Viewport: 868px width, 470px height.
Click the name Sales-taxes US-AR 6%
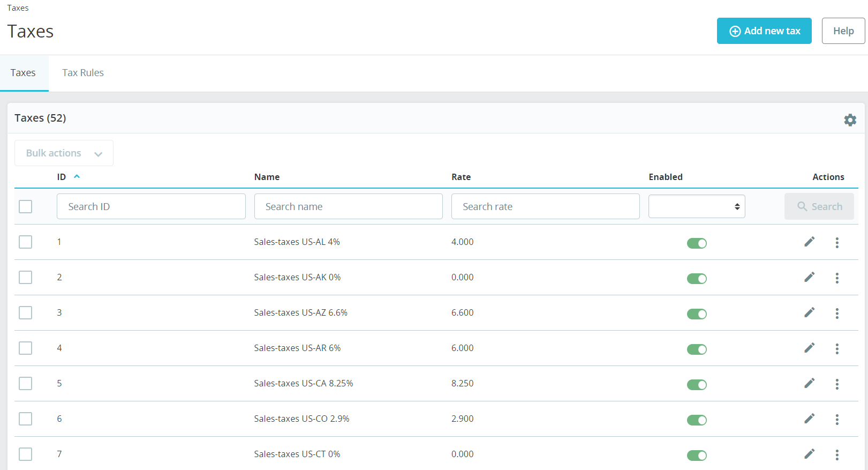click(297, 348)
